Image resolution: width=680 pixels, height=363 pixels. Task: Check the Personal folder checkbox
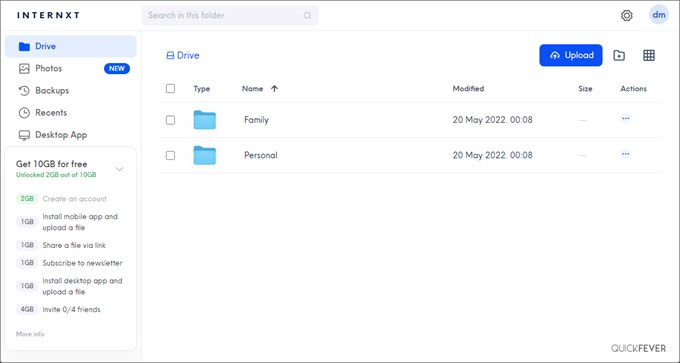(170, 155)
